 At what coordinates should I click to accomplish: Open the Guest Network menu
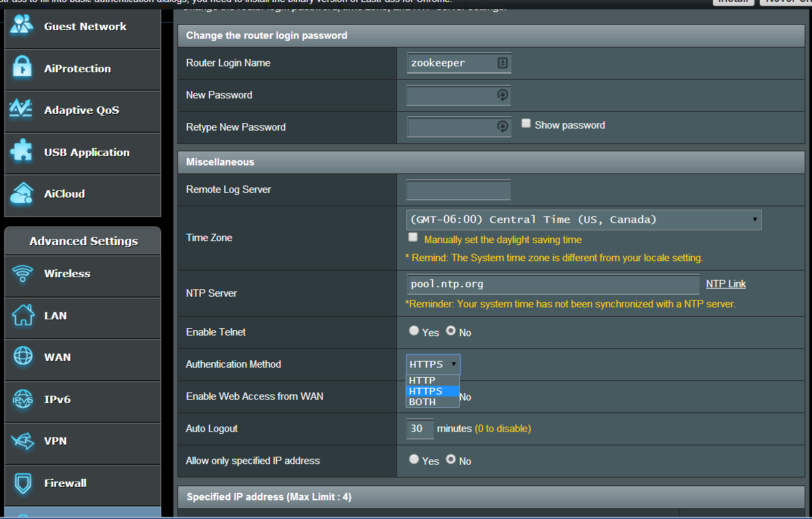point(82,27)
